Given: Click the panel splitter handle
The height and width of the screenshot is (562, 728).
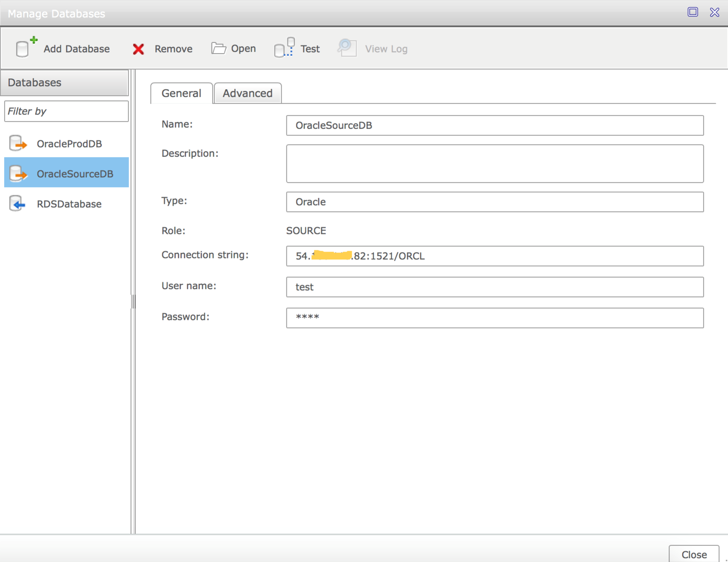Looking at the screenshot, I should click(x=133, y=302).
